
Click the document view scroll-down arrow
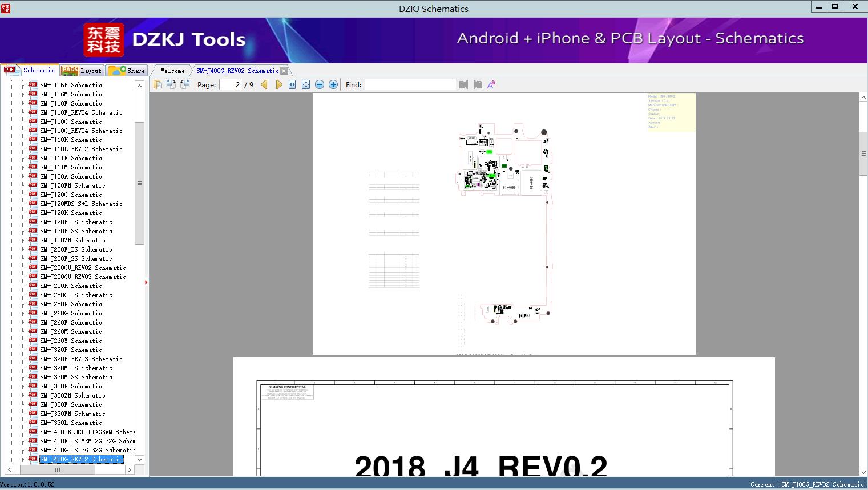tap(863, 471)
